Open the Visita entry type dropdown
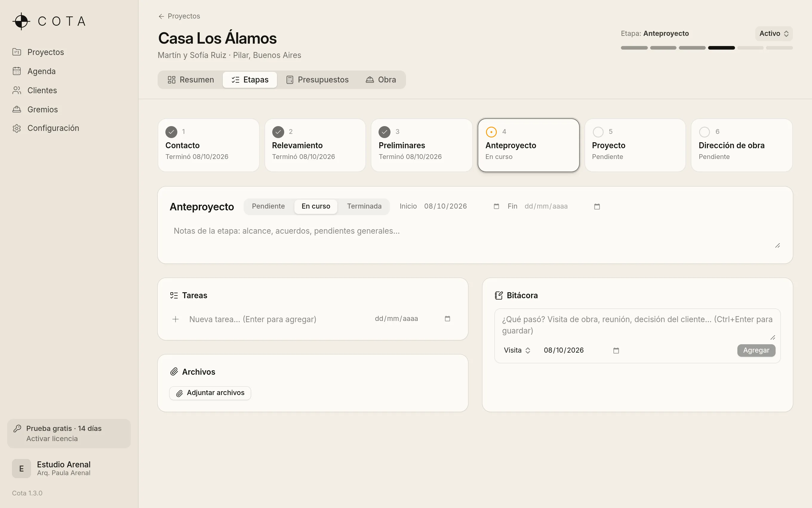The height and width of the screenshot is (508, 812). click(517, 351)
